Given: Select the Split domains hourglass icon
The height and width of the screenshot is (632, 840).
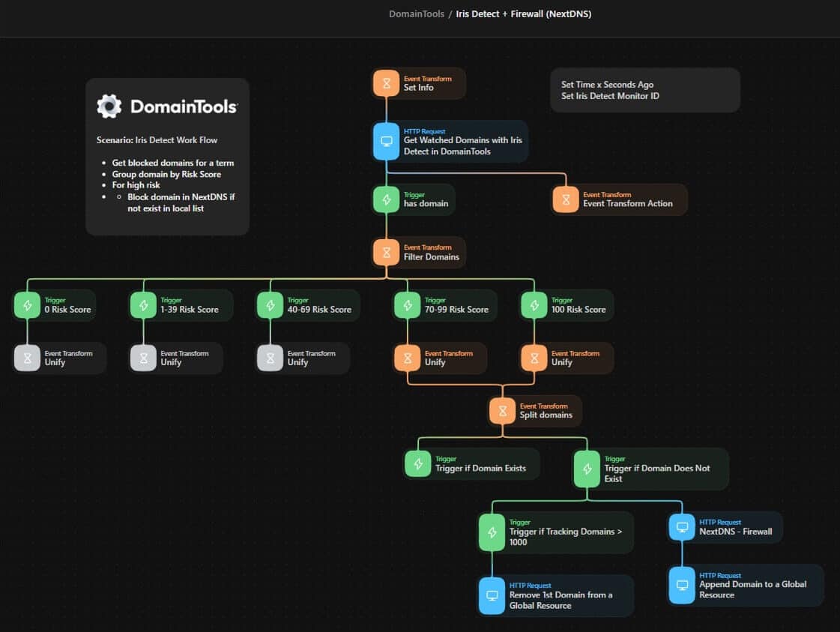Looking at the screenshot, I should (x=503, y=411).
